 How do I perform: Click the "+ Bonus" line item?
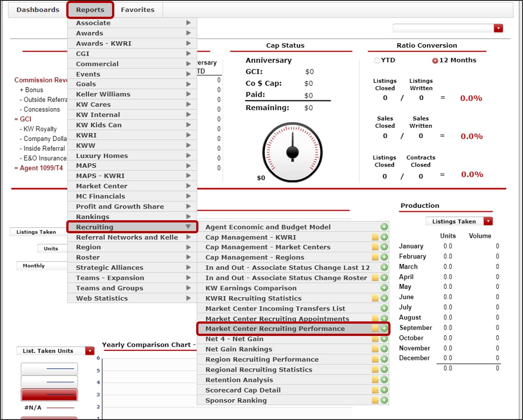tap(31, 90)
